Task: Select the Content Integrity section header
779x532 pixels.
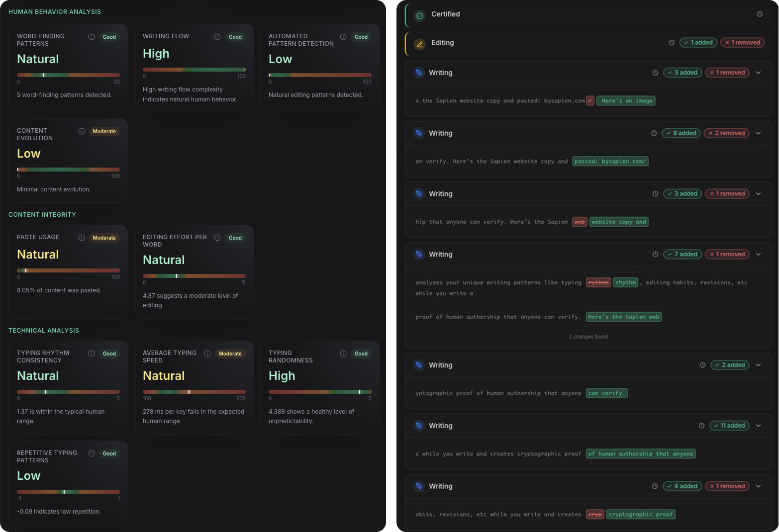Action: pyautogui.click(x=42, y=215)
